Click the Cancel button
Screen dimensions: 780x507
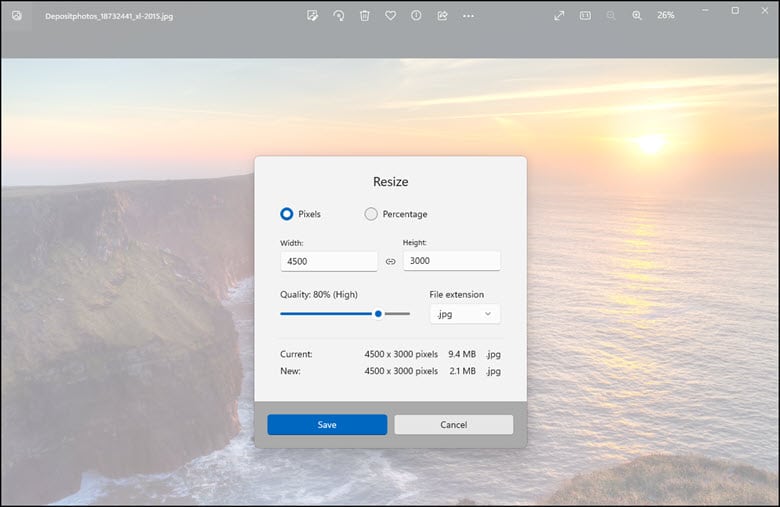(x=454, y=424)
